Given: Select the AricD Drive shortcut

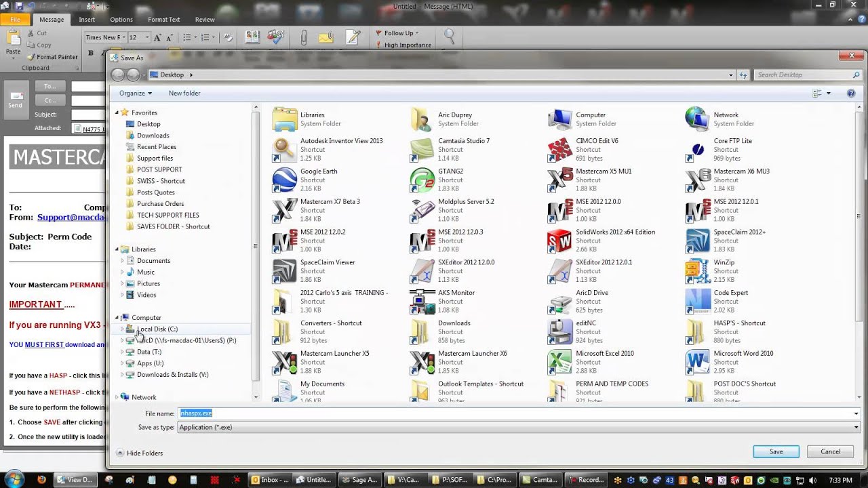Looking at the screenshot, I should [x=578, y=302].
